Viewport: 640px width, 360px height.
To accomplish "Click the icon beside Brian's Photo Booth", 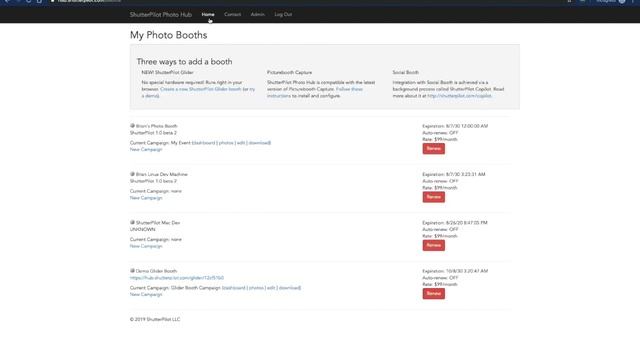I will coord(132,126).
